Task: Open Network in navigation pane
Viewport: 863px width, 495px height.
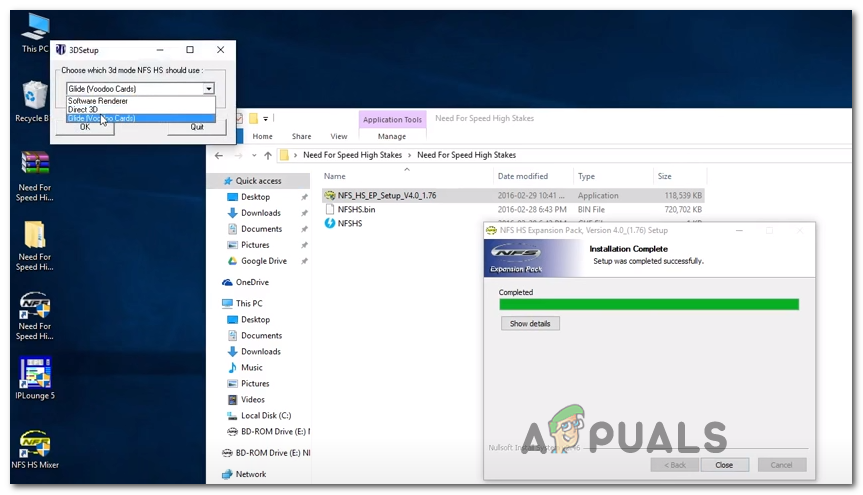Action: tap(250, 475)
